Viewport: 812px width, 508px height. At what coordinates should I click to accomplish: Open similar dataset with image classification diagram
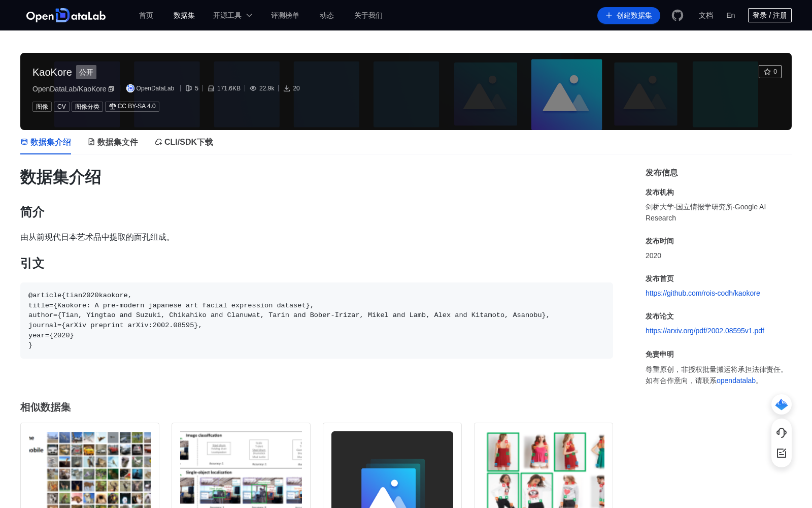click(x=241, y=465)
